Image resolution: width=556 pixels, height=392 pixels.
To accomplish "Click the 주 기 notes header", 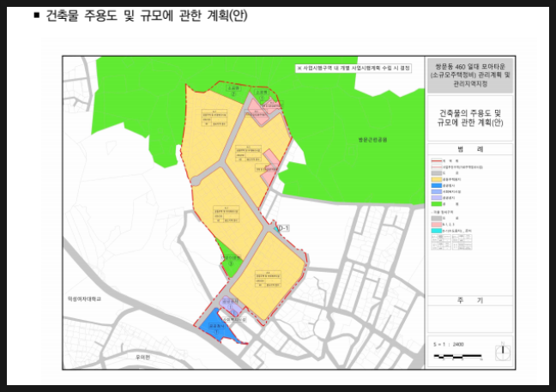I will (x=470, y=300).
